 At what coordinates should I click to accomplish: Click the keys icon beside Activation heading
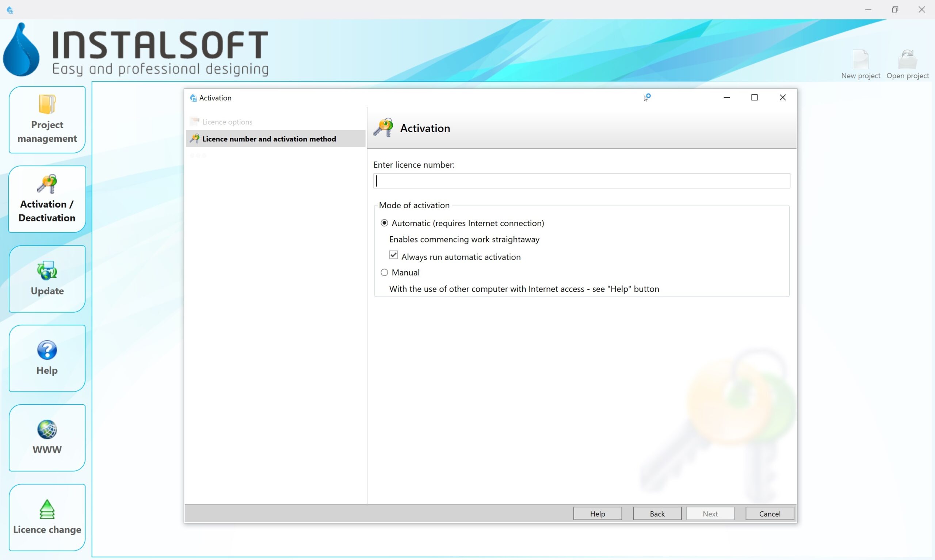[x=383, y=128]
